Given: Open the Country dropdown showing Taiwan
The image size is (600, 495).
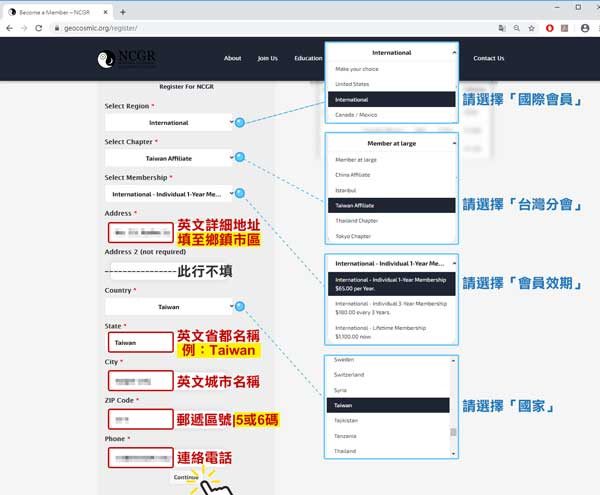Looking at the screenshot, I should (x=170, y=307).
